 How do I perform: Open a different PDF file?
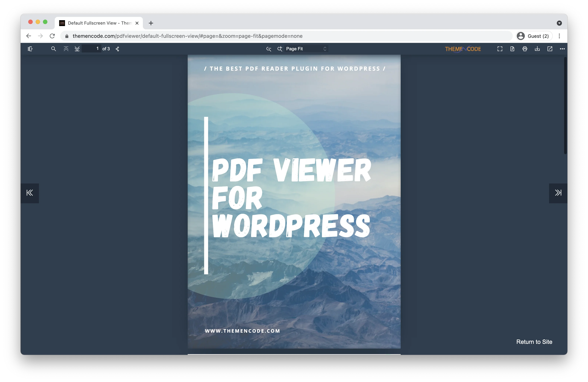(x=512, y=49)
